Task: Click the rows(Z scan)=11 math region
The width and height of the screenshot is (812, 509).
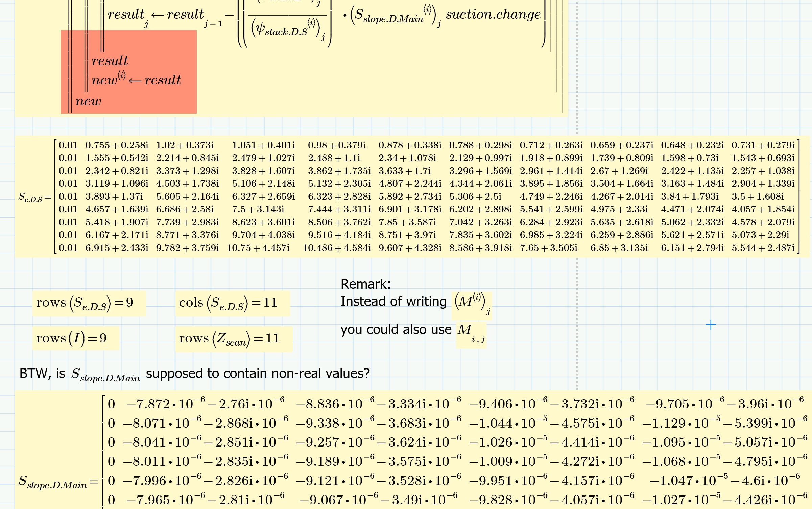Action: [x=230, y=338]
